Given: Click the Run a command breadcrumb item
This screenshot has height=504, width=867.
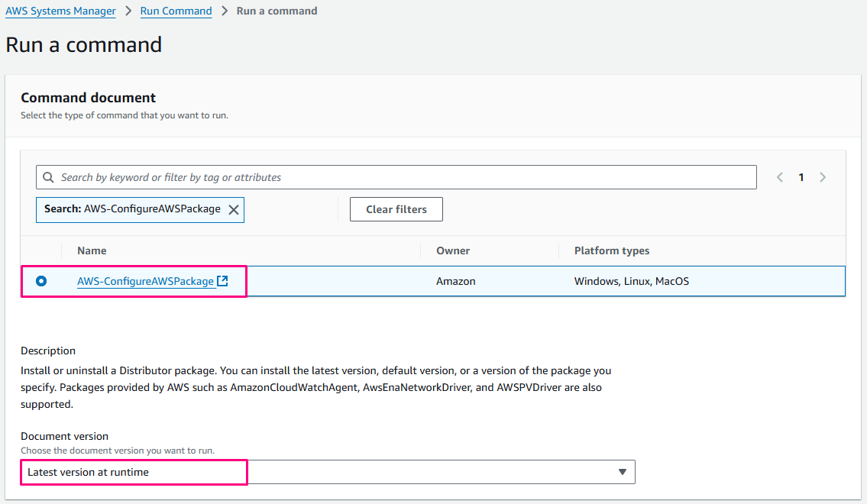Looking at the screenshot, I should click(277, 11).
